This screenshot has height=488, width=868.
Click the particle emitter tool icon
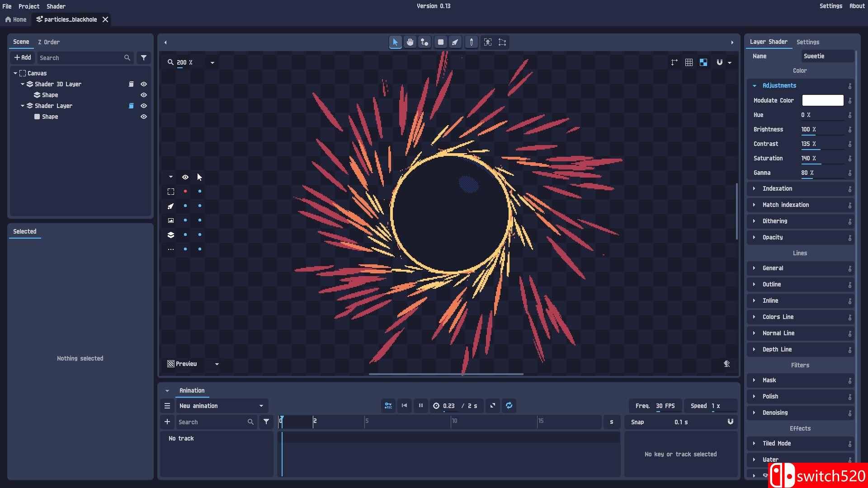click(455, 42)
